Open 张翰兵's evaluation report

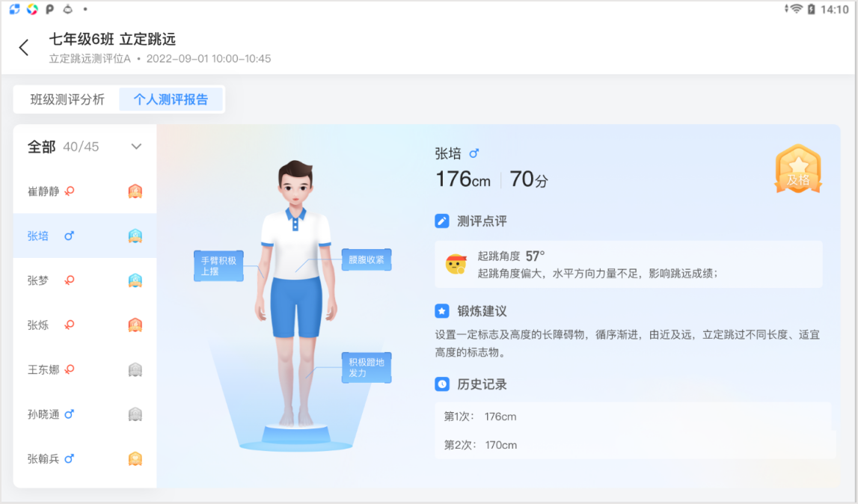85,458
